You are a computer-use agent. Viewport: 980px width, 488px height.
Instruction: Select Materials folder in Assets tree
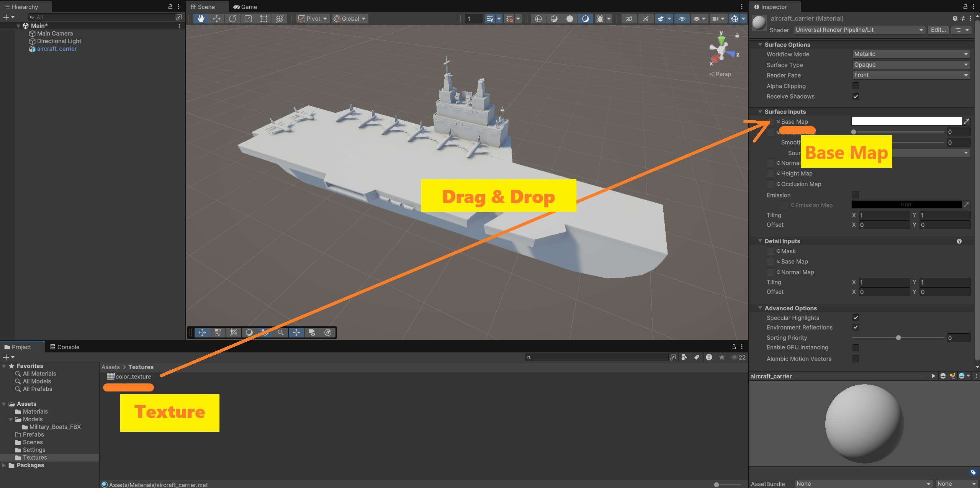35,411
